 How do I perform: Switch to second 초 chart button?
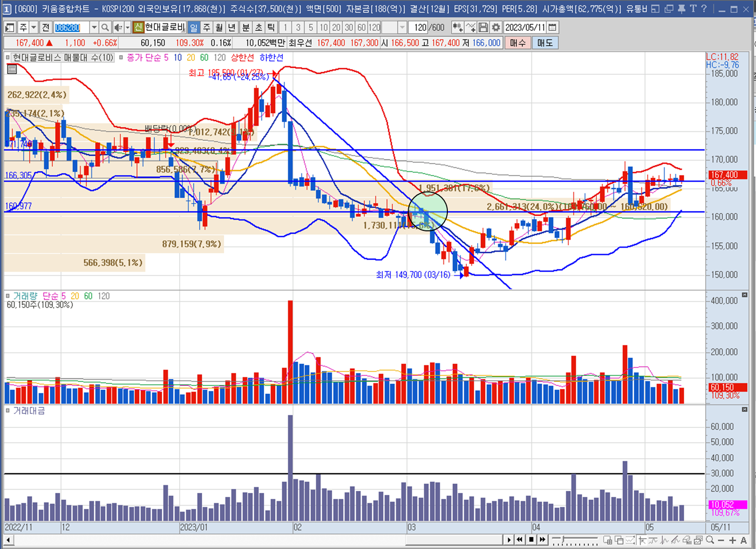point(259,28)
